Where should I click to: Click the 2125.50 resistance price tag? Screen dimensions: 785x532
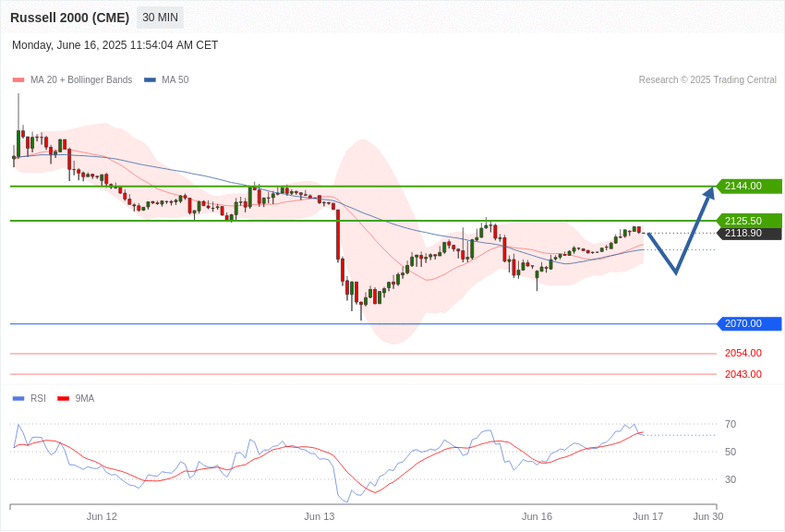[x=749, y=221]
